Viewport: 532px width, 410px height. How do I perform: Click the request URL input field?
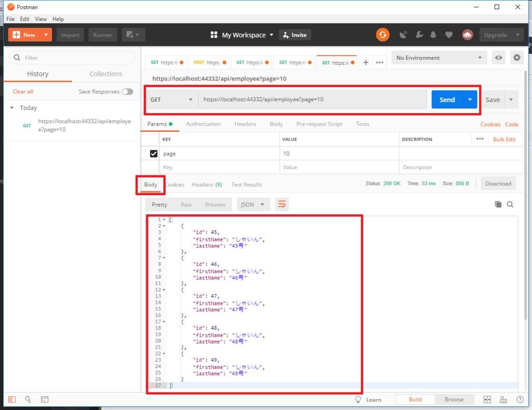[312, 100]
